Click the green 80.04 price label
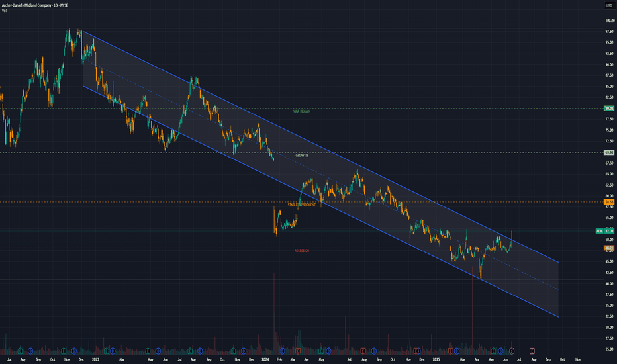Screen dimensions: 617x364 (x=609, y=109)
